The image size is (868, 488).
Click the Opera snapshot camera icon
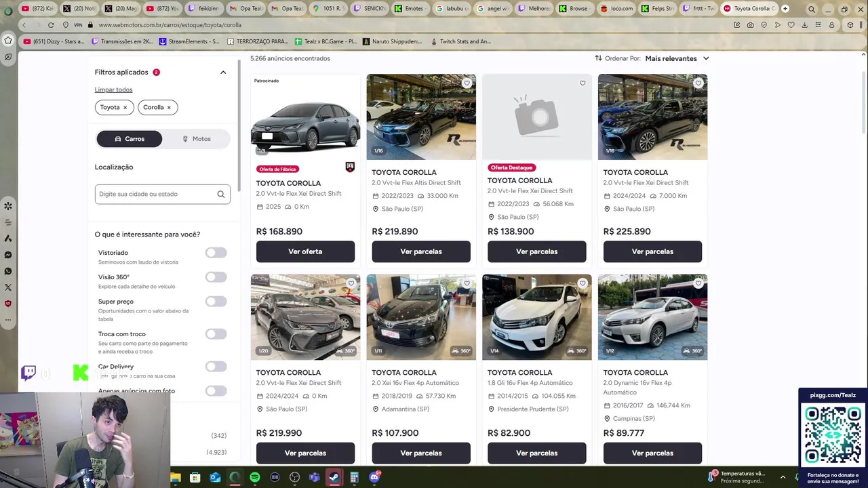click(x=750, y=25)
